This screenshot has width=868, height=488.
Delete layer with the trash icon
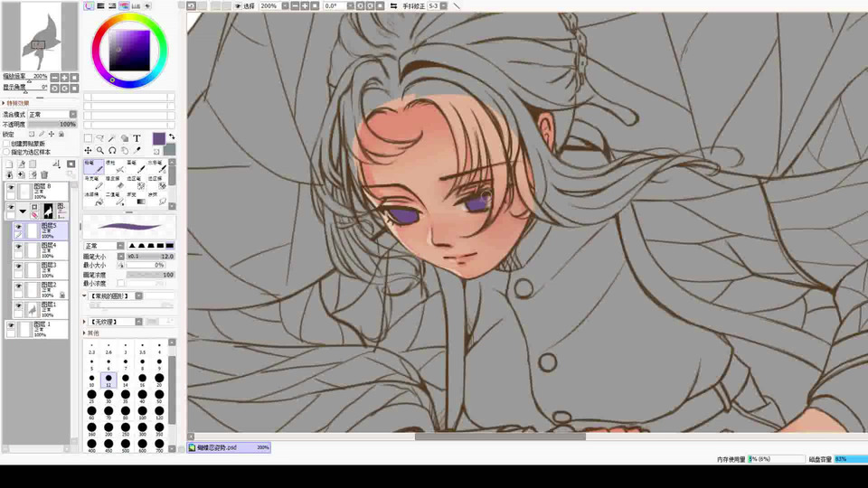[x=44, y=174]
